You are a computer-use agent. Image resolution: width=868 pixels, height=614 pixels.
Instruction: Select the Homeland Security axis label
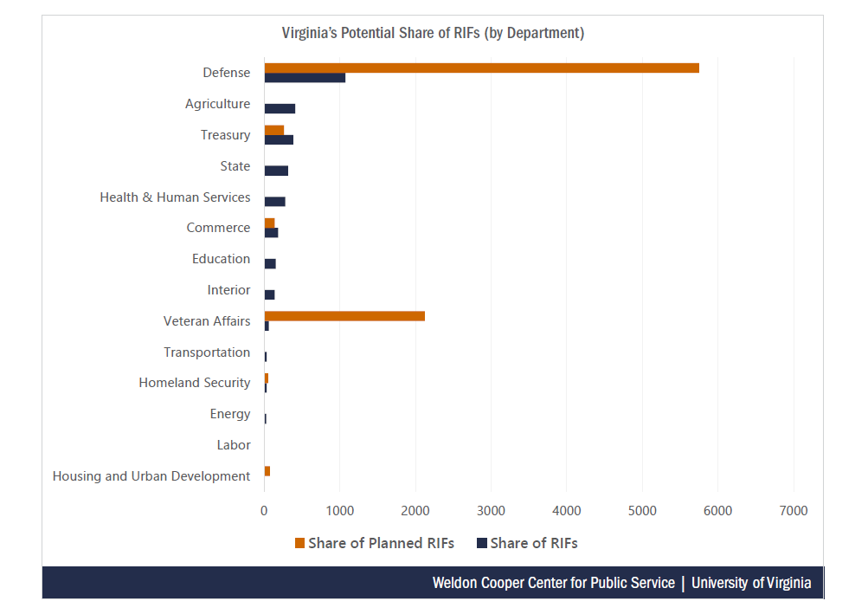click(195, 383)
